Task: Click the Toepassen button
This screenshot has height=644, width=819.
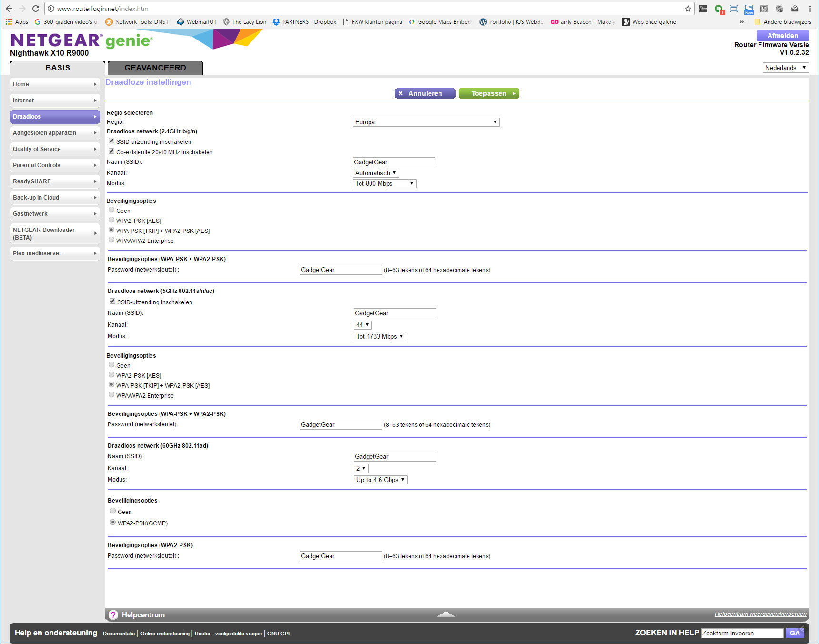Action: [x=489, y=93]
